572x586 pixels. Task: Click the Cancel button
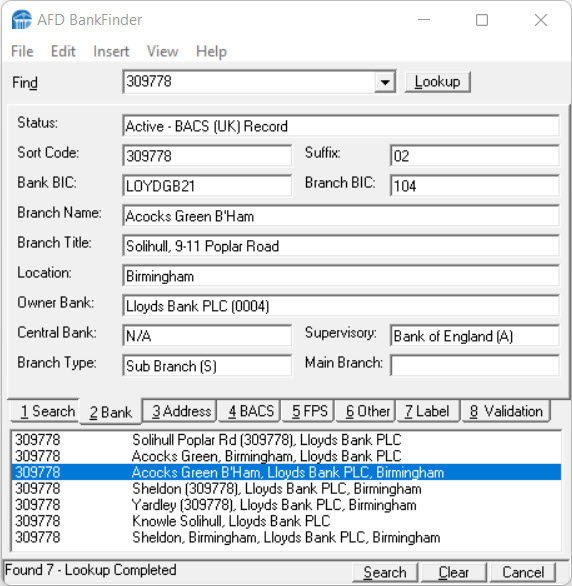(x=523, y=573)
